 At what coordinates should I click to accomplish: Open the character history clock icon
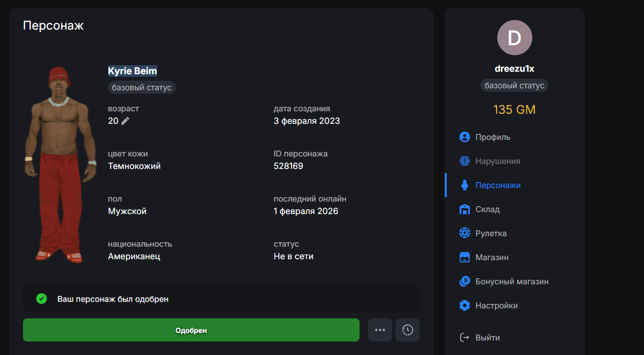(408, 330)
